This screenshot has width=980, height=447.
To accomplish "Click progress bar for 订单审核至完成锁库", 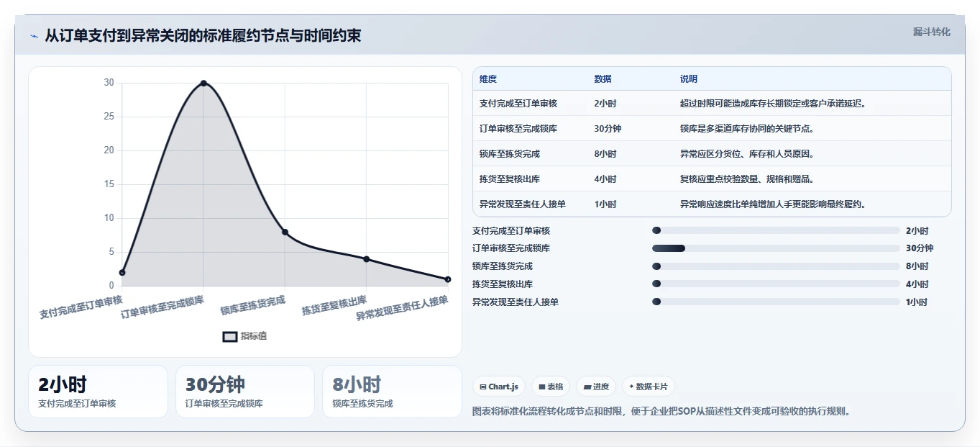I will (776, 248).
